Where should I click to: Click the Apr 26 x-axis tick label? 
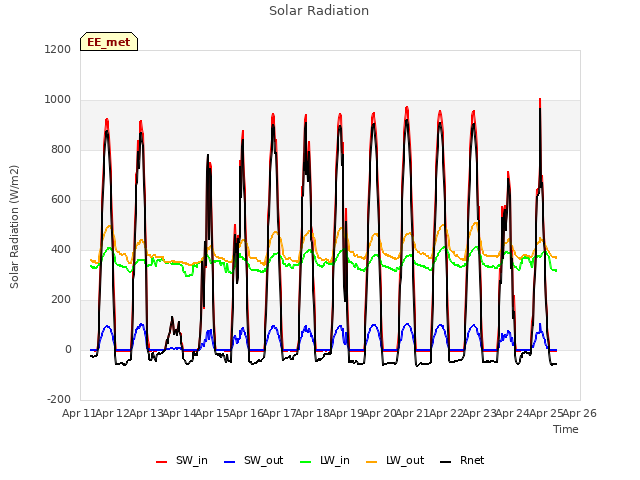click(x=580, y=414)
